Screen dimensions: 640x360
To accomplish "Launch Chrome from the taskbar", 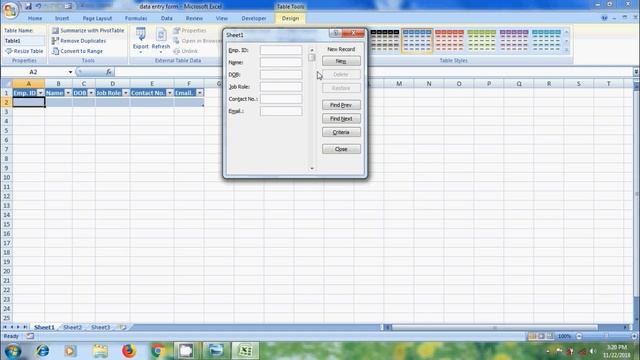I will [x=158, y=351].
